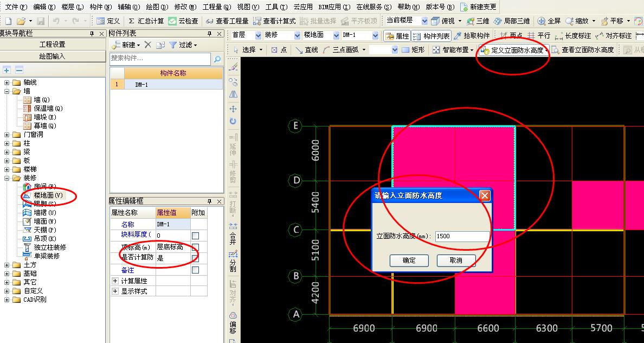The height and width of the screenshot is (343, 644).
Task: Click the 局部三维 tool
Action: [x=511, y=21]
